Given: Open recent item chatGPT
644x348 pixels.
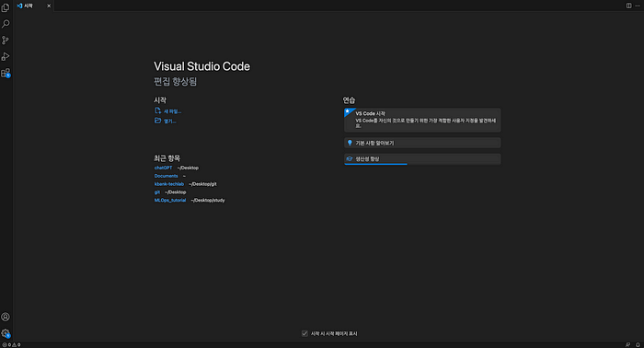Looking at the screenshot, I should pos(163,168).
